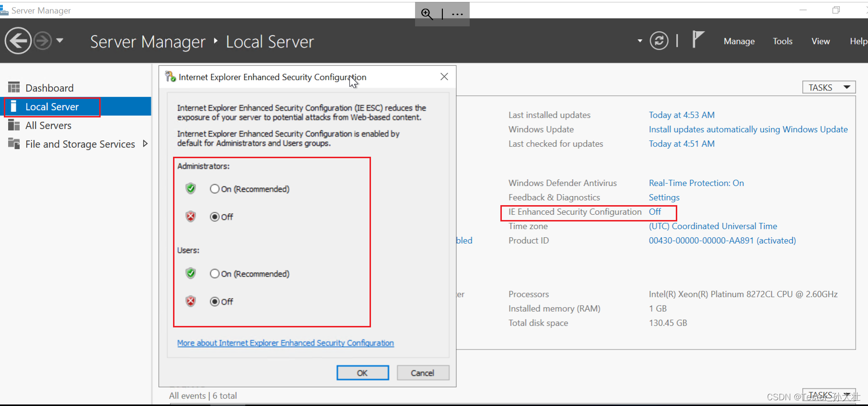Click the Processors value text
Screen dimensions: 868x406
click(x=743, y=294)
